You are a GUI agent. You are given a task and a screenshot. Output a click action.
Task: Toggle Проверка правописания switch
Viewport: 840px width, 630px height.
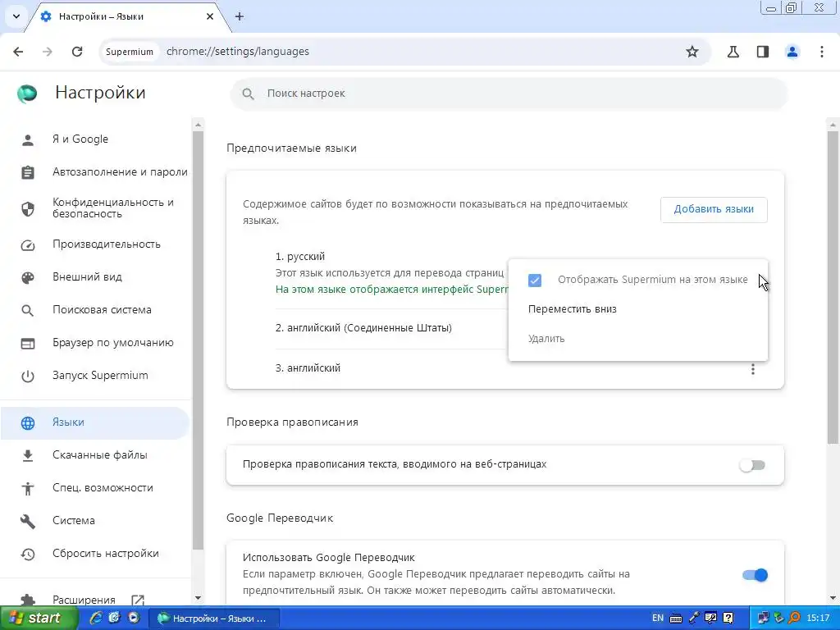point(753,465)
